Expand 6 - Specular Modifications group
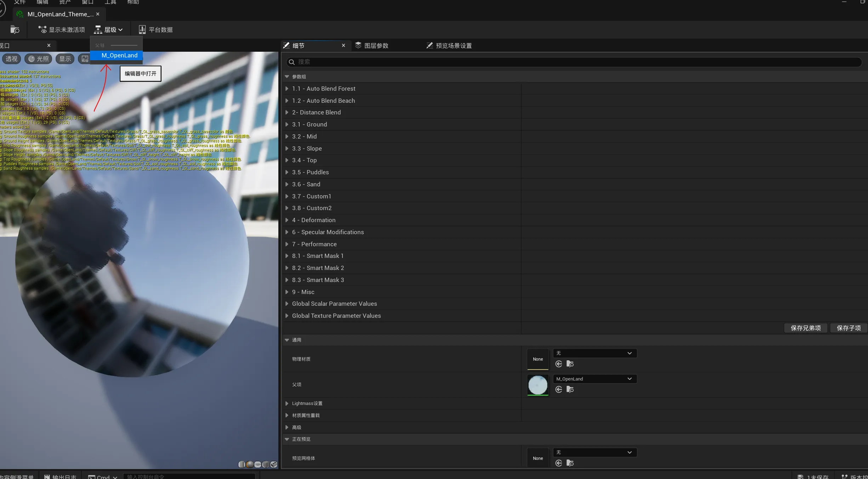This screenshot has width=868, height=479. coord(287,232)
